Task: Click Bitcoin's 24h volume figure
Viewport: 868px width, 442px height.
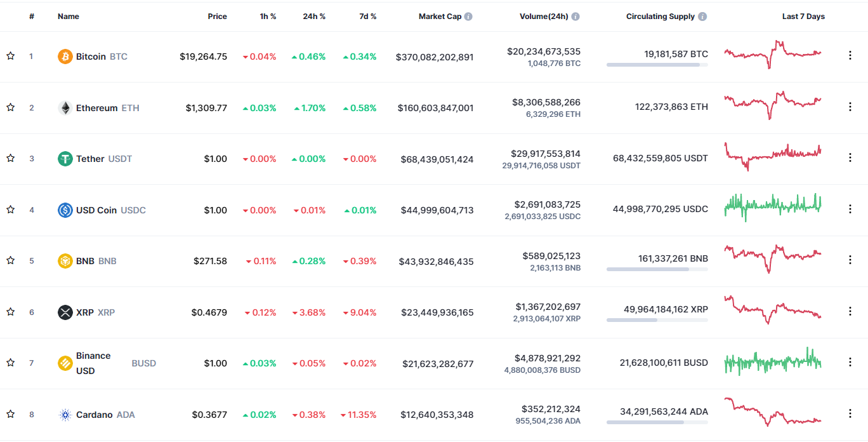Action: [x=544, y=51]
